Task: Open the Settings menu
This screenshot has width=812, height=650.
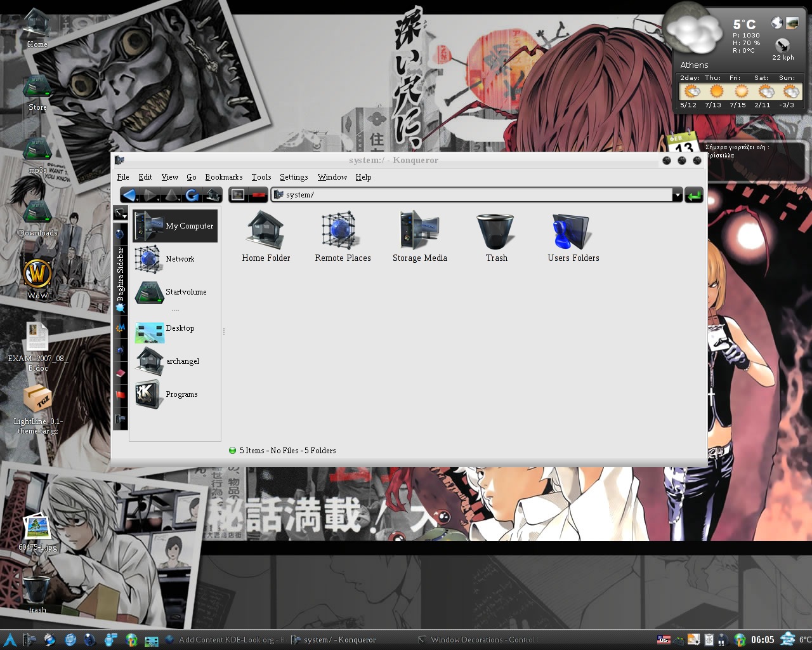Action: tap(294, 177)
